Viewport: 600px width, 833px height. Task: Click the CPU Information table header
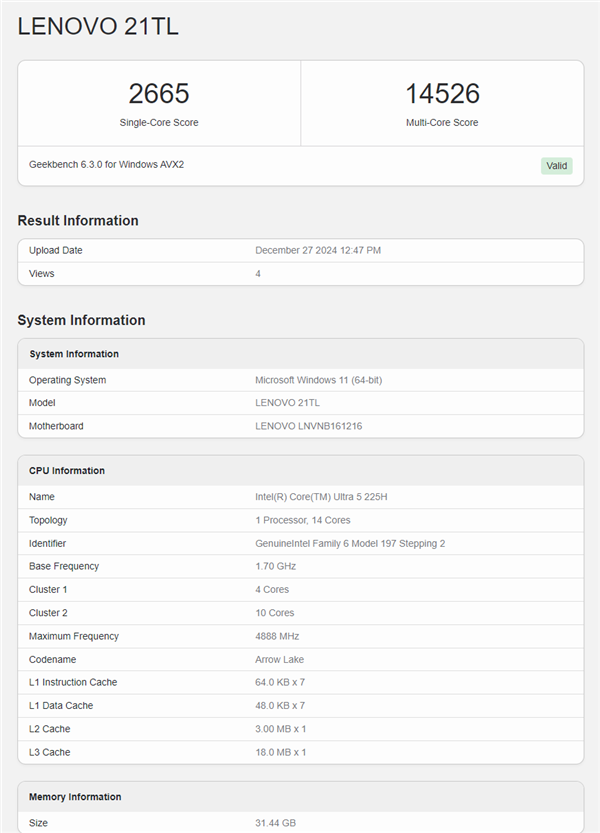point(67,470)
